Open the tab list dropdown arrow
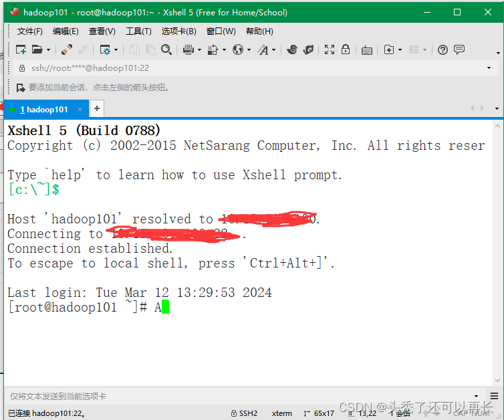The image size is (504, 420). pos(497,108)
